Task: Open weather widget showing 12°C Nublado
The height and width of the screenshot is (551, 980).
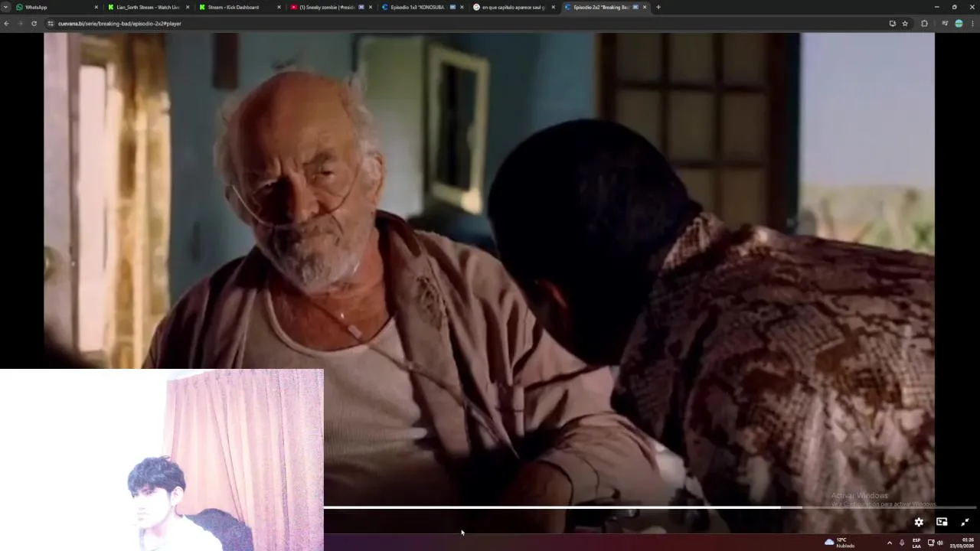Action: [x=840, y=543]
